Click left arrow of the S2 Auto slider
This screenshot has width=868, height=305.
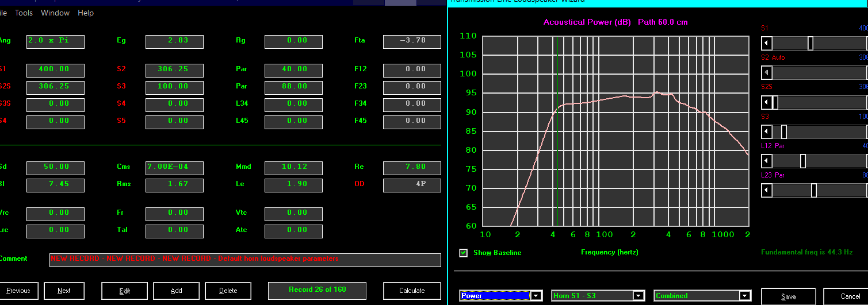(766, 73)
